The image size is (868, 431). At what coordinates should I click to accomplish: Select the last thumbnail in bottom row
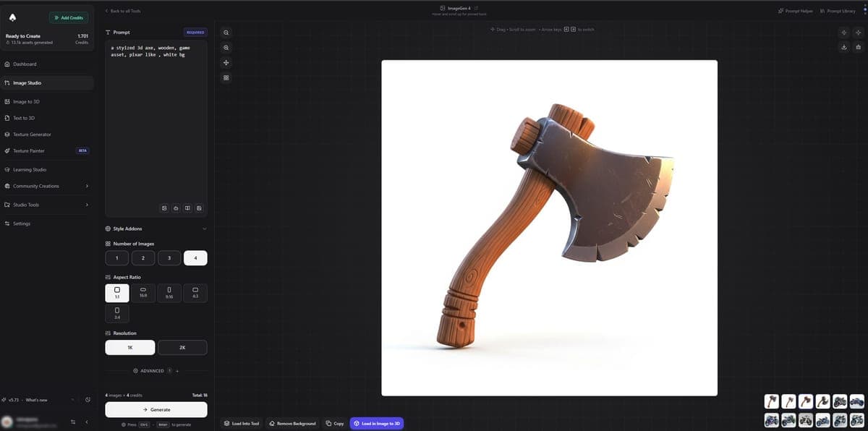[x=857, y=419]
